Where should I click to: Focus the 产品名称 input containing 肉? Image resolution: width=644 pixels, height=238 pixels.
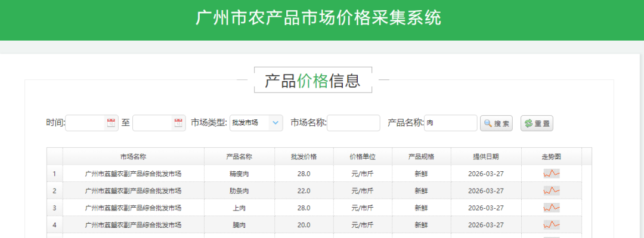coord(451,123)
